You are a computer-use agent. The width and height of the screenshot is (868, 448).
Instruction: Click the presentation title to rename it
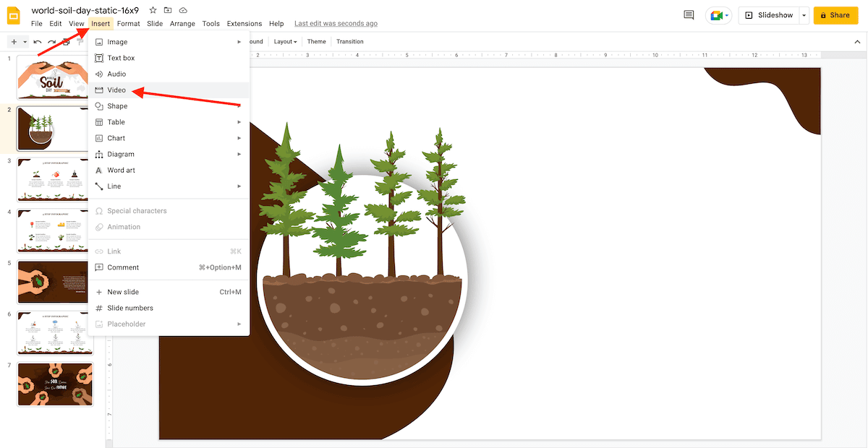point(85,10)
